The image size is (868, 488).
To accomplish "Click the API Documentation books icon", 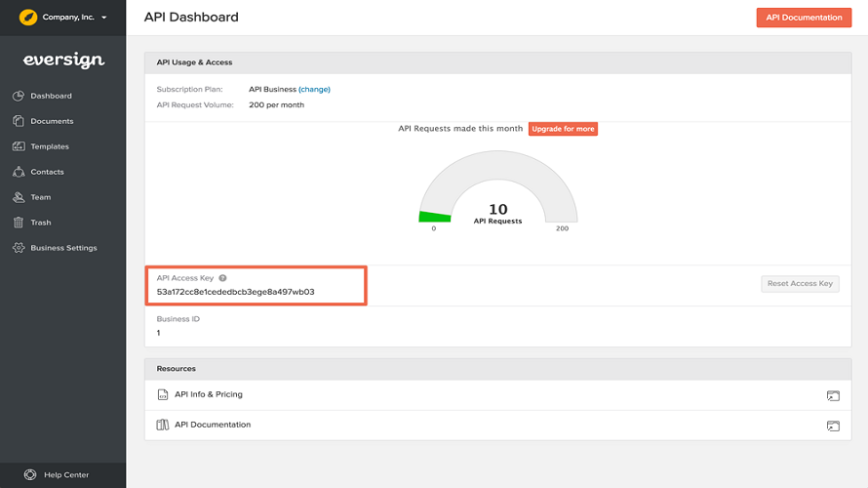I will tap(162, 425).
